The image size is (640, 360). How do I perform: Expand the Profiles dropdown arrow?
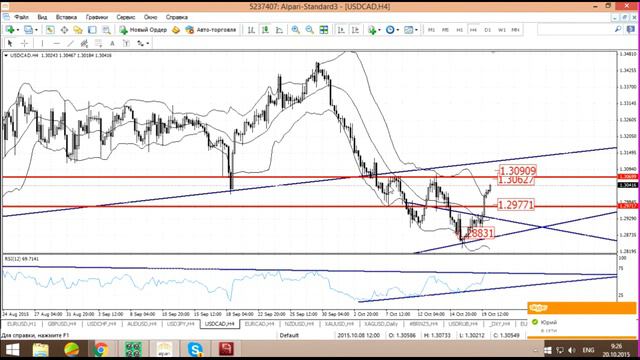click(x=36, y=30)
